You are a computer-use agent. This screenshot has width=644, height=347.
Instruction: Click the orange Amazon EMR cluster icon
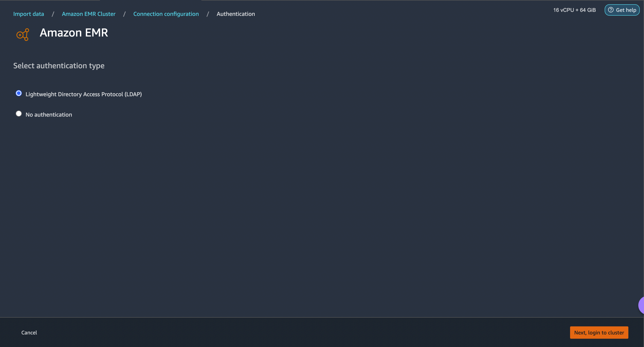pyautogui.click(x=23, y=35)
